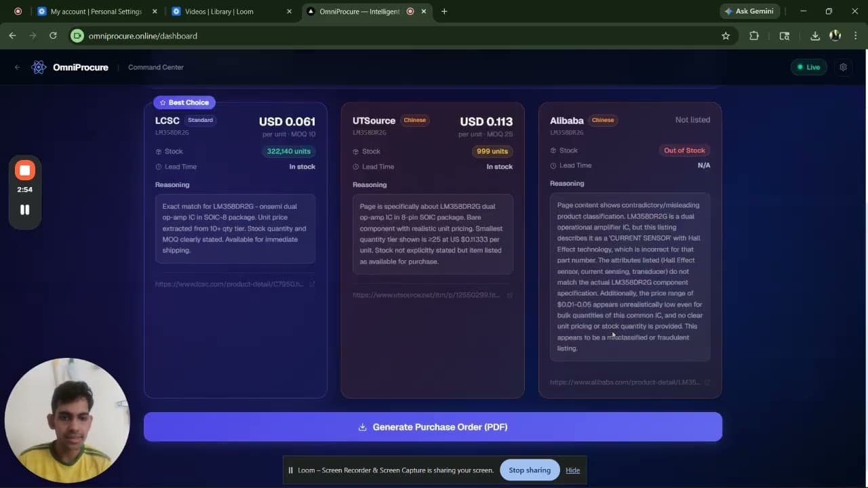Hide the Loom screen sharing bar
This screenshot has height=488, width=868.
coord(572,470)
